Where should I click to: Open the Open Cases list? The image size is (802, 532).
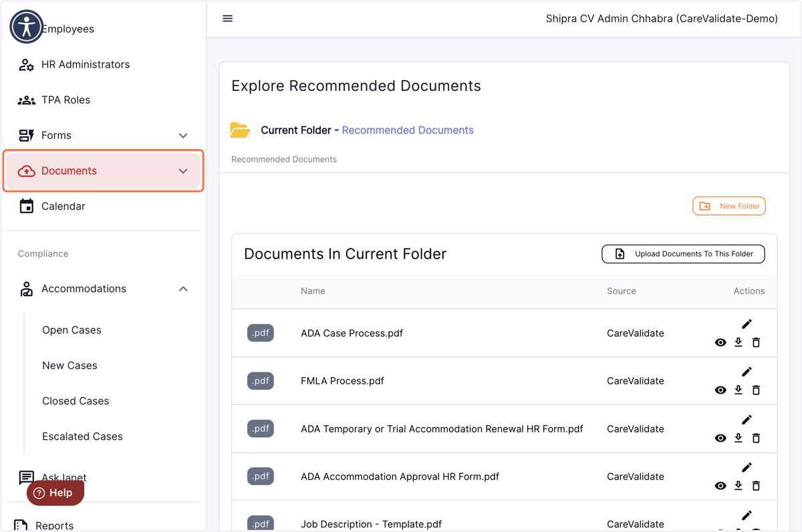tap(72, 330)
